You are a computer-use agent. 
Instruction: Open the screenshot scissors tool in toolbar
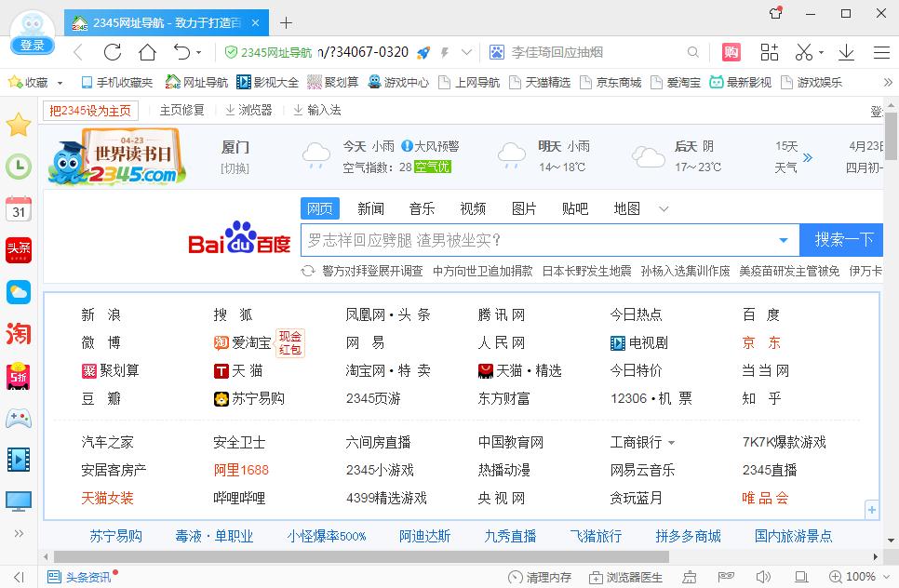click(804, 52)
